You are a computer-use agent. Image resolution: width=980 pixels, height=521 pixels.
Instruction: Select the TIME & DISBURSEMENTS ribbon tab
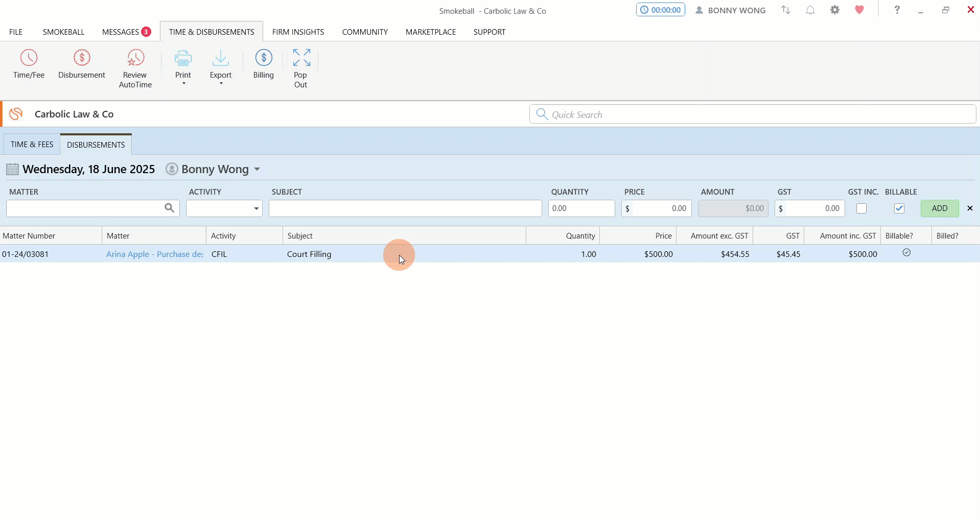(x=212, y=32)
